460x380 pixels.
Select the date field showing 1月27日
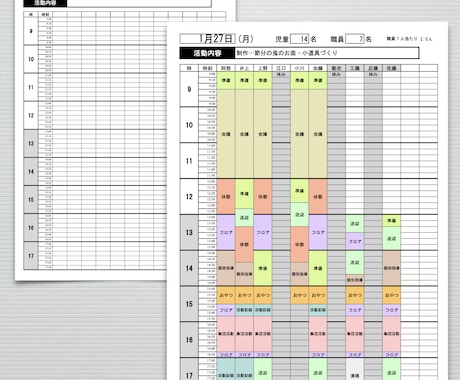tap(207, 39)
